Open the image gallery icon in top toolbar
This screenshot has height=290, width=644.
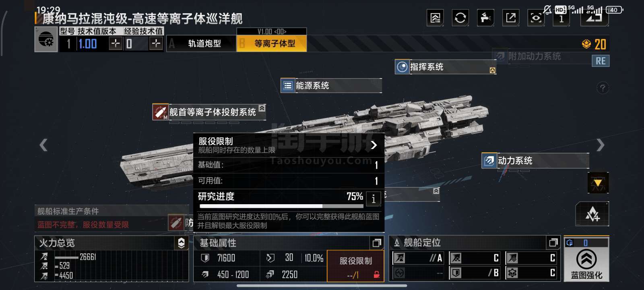(435, 18)
